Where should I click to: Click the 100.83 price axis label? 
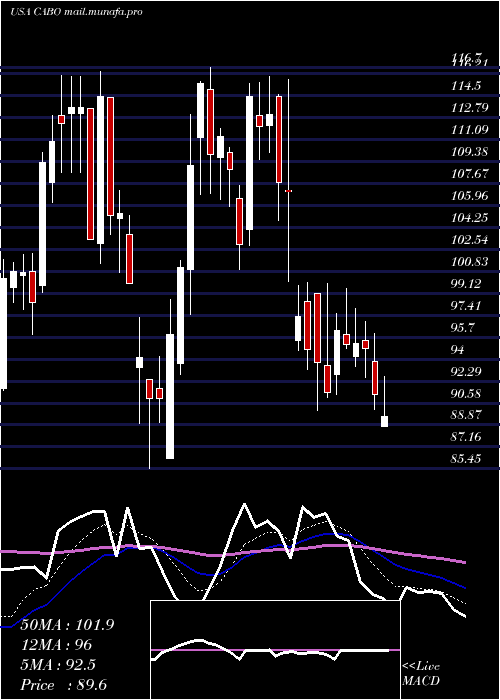pos(469,262)
